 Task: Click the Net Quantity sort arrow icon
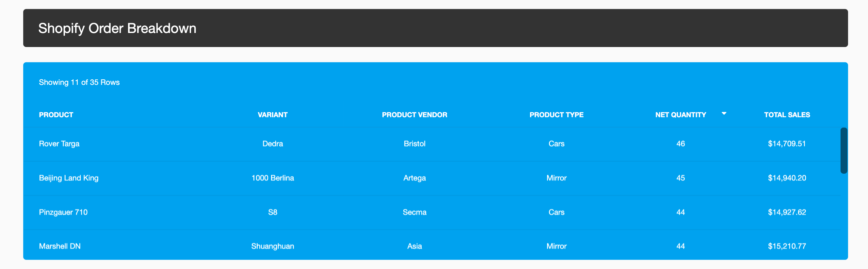[x=724, y=114]
